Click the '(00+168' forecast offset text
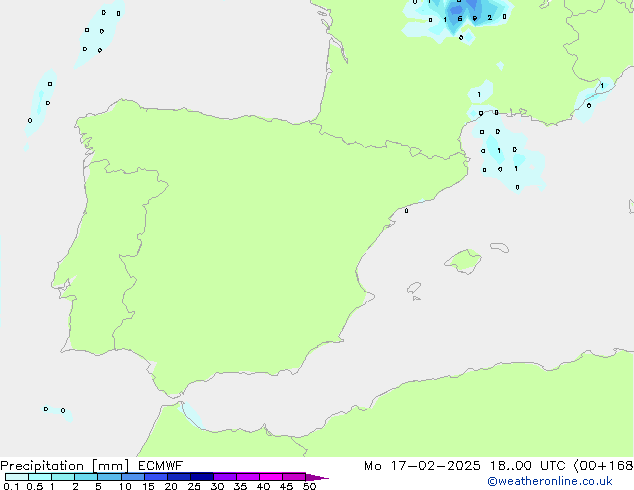The image size is (634, 490). [603, 466]
